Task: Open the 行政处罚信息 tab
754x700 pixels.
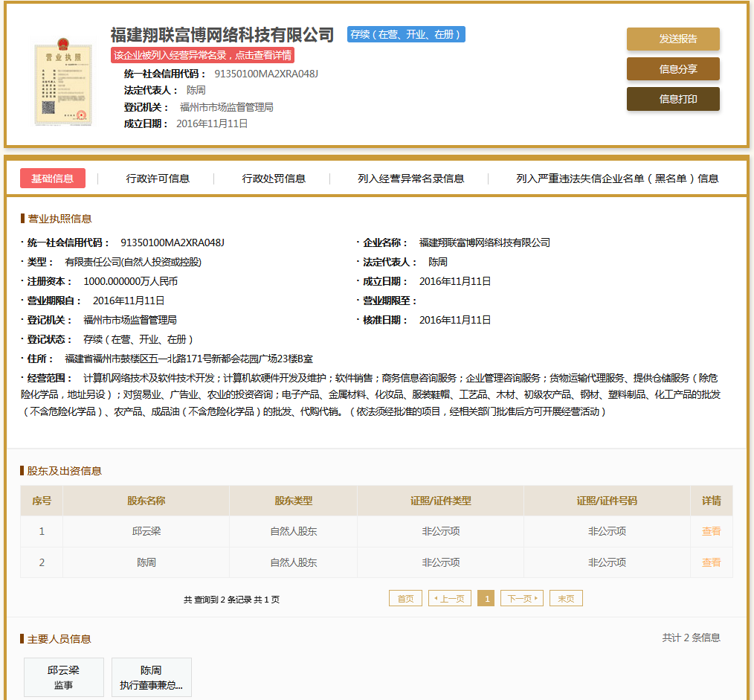Action: pos(274,179)
